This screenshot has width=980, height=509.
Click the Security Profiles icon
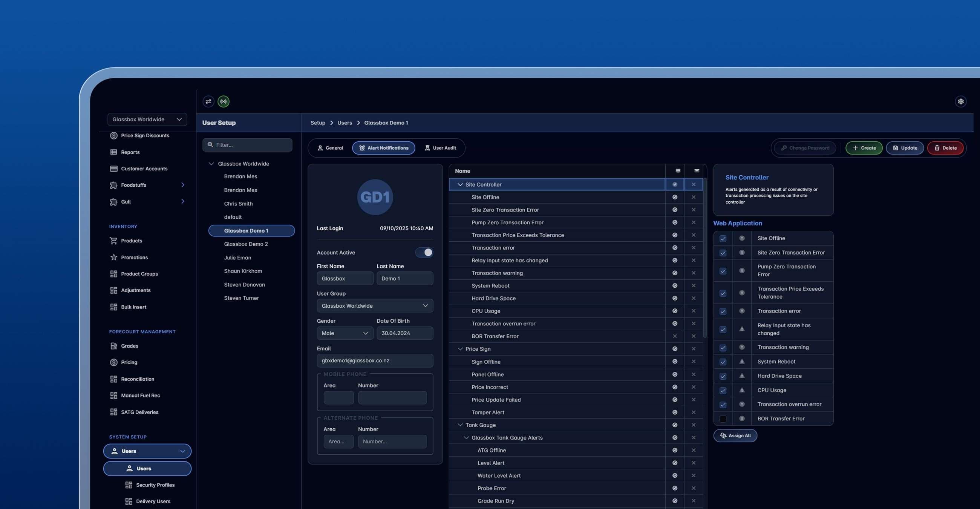(129, 485)
